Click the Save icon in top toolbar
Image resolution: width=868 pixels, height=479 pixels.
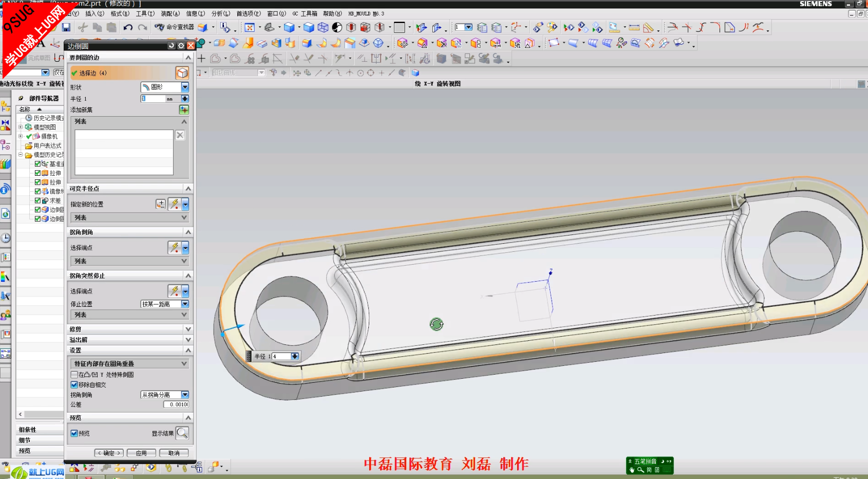[x=66, y=27]
